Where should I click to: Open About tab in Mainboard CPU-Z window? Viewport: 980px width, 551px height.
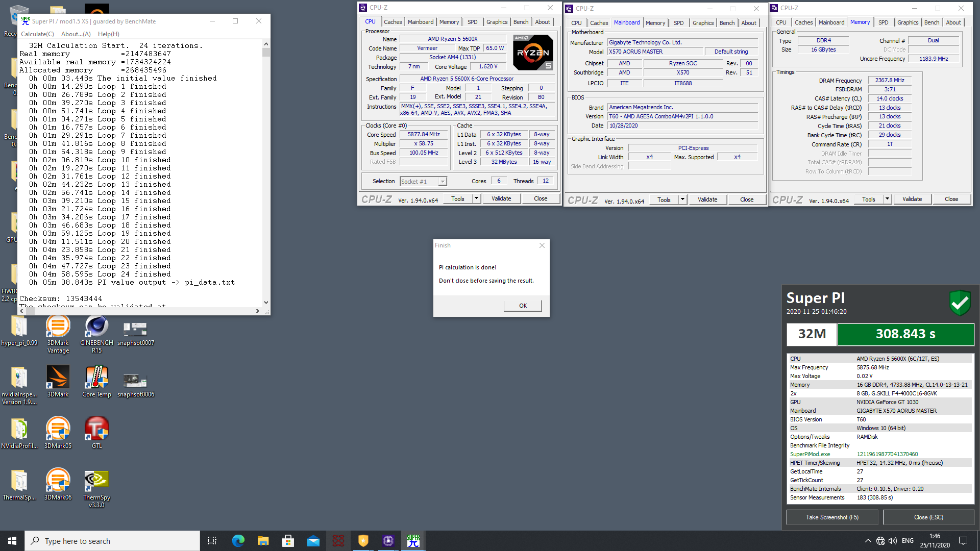[x=749, y=23]
